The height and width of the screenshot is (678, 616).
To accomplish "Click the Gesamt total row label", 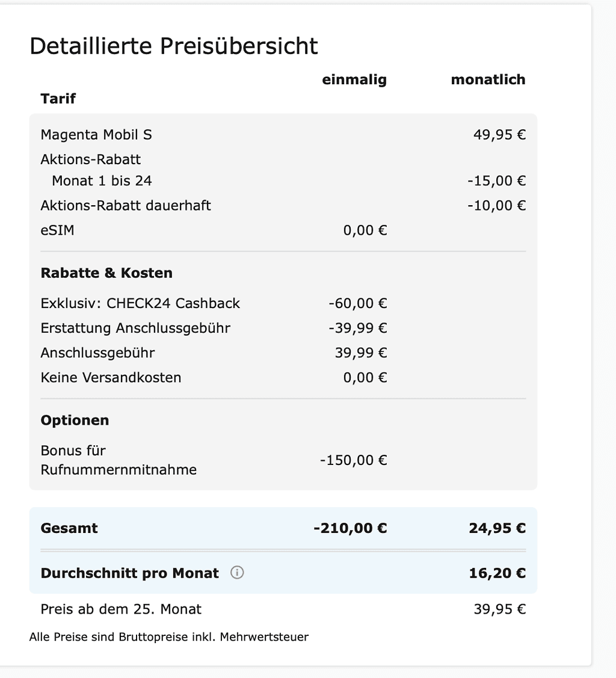I will click(x=69, y=528).
